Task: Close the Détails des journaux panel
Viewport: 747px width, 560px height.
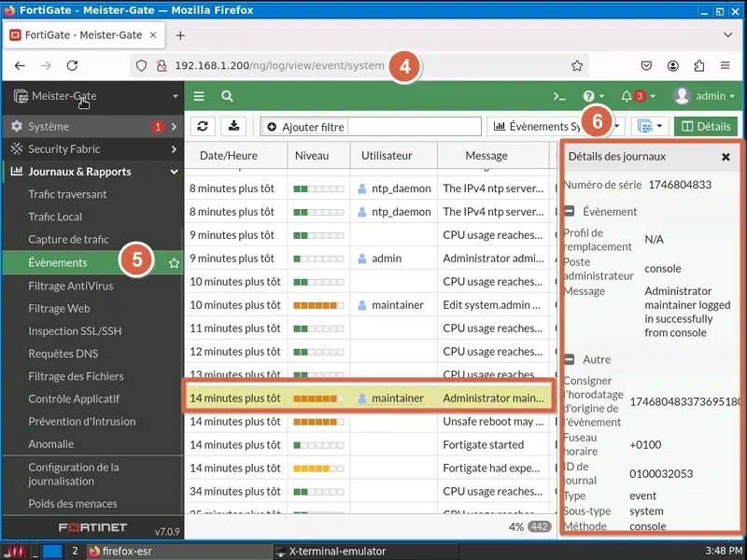Action: click(726, 157)
